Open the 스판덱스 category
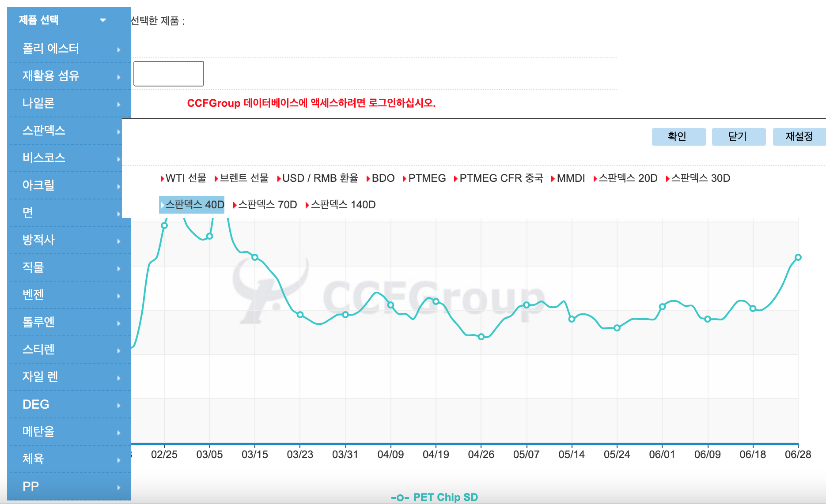This screenshot has width=826, height=504. pyautogui.click(x=65, y=131)
